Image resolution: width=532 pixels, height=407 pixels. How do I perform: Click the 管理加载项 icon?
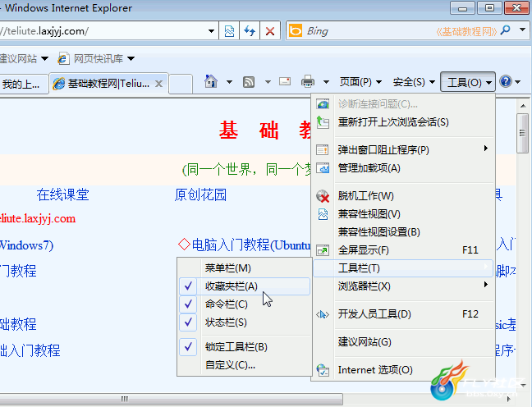click(323, 168)
